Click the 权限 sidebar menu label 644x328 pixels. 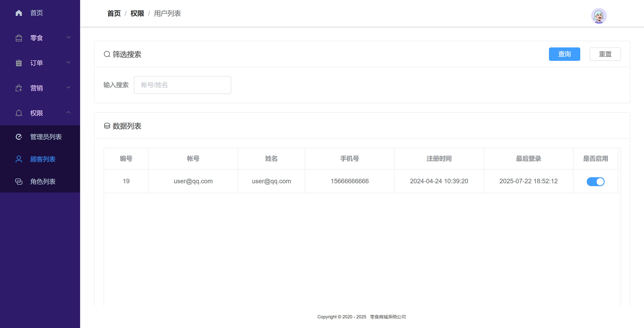(x=36, y=113)
